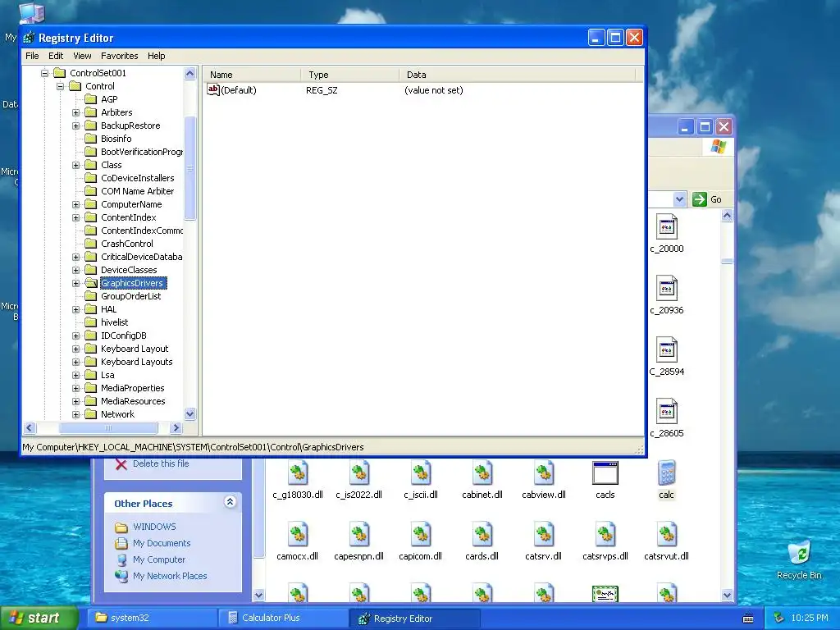Select the Biosinfo key folder icon
The height and width of the screenshot is (630, 840).
tap(91, 139)
